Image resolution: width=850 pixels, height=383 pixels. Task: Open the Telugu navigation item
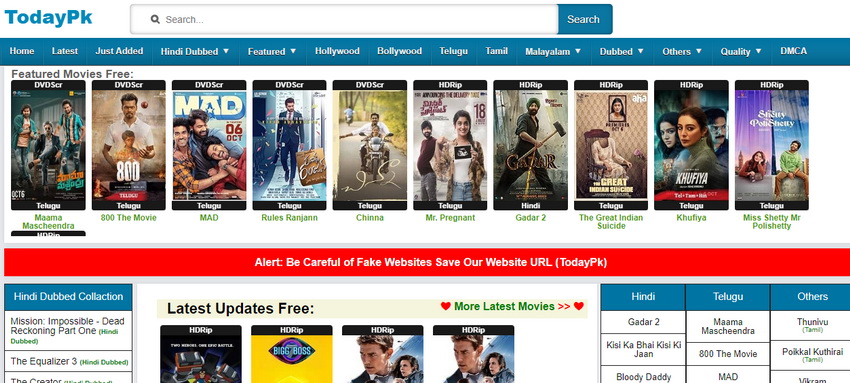[x=453, y=51]
